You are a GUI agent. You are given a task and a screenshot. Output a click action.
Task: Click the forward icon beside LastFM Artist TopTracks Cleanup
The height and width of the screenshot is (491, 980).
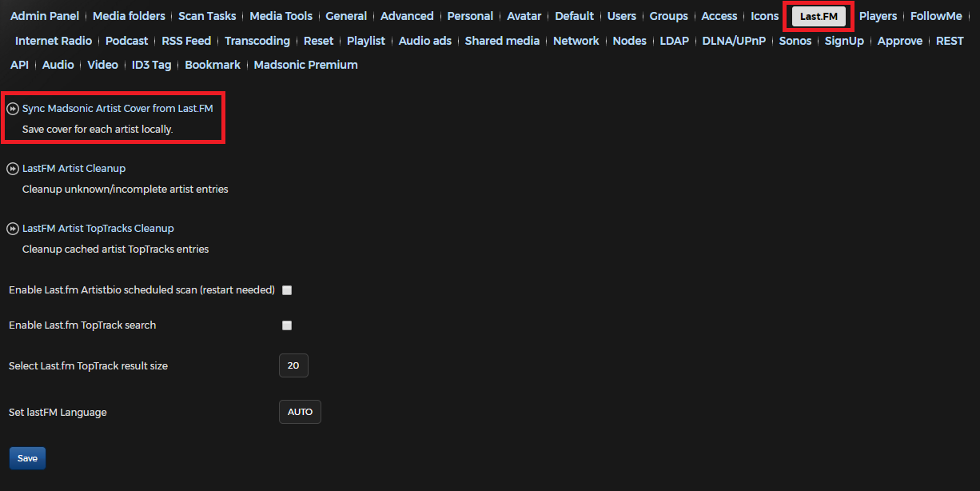click(13, 229)
